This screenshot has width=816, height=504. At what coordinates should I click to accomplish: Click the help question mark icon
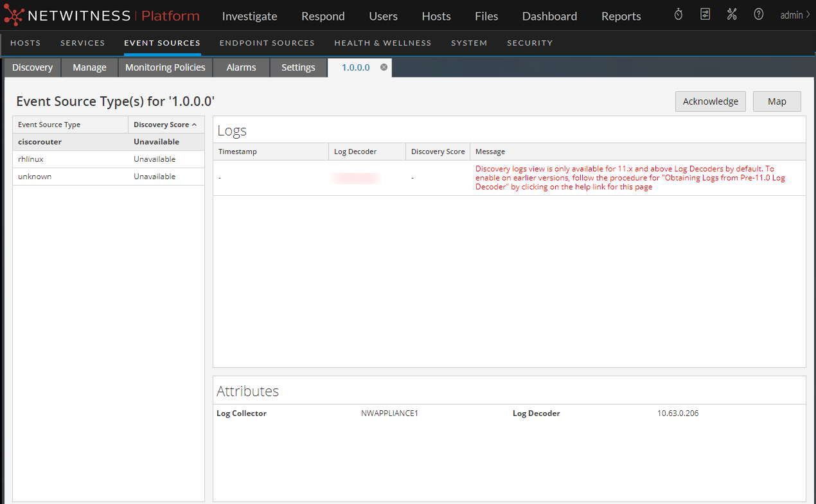pos(759,15)
